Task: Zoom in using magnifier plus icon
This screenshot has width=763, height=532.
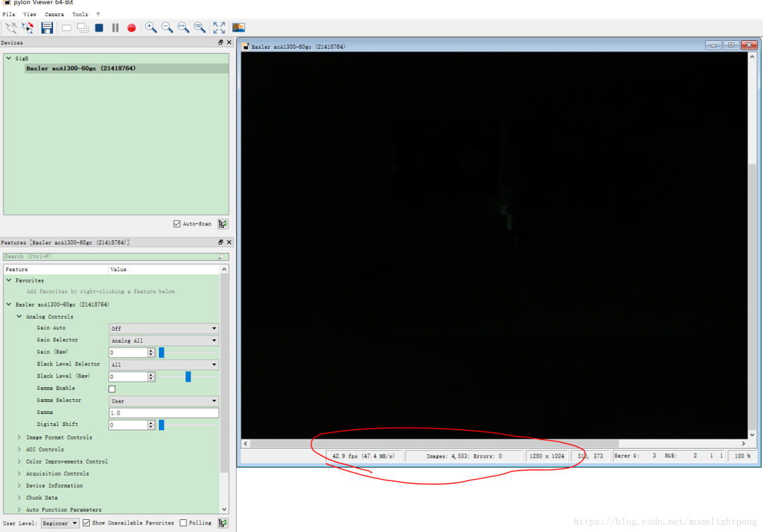Action: click(x=150, y=28)
